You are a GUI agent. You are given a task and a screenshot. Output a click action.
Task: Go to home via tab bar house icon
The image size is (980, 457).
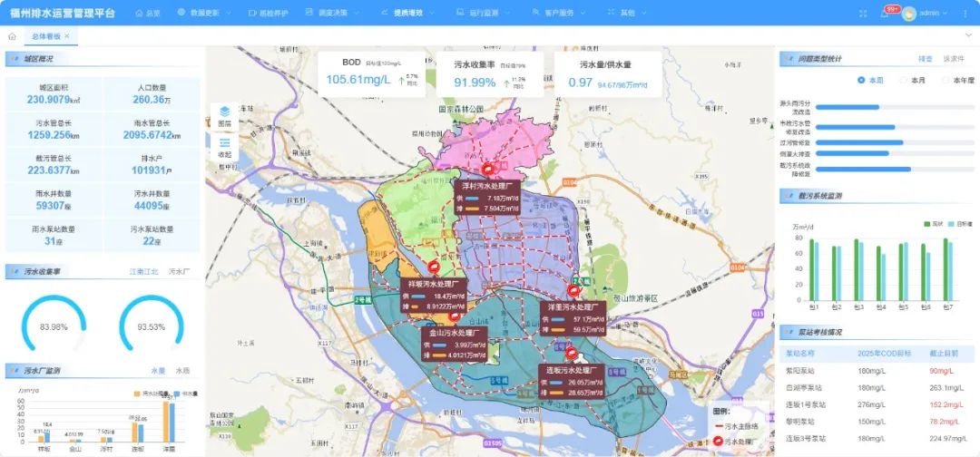(12, 36)
